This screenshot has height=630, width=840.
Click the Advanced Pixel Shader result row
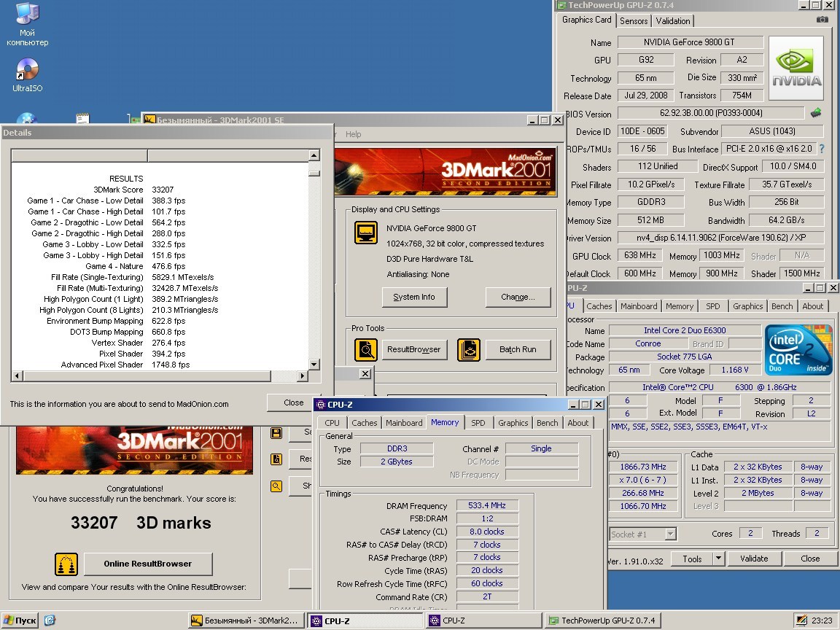coord(125,365)
